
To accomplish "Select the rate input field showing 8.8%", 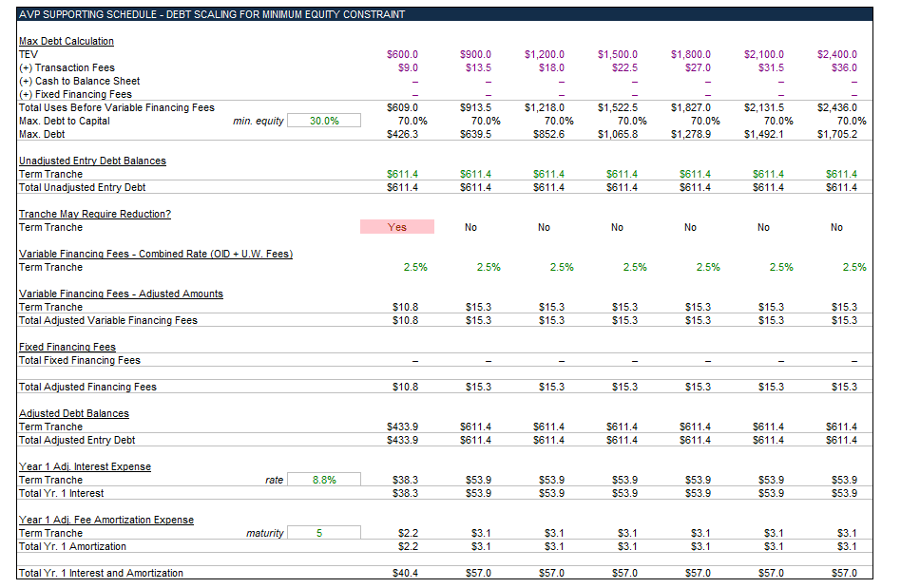I will pos(323,480).
